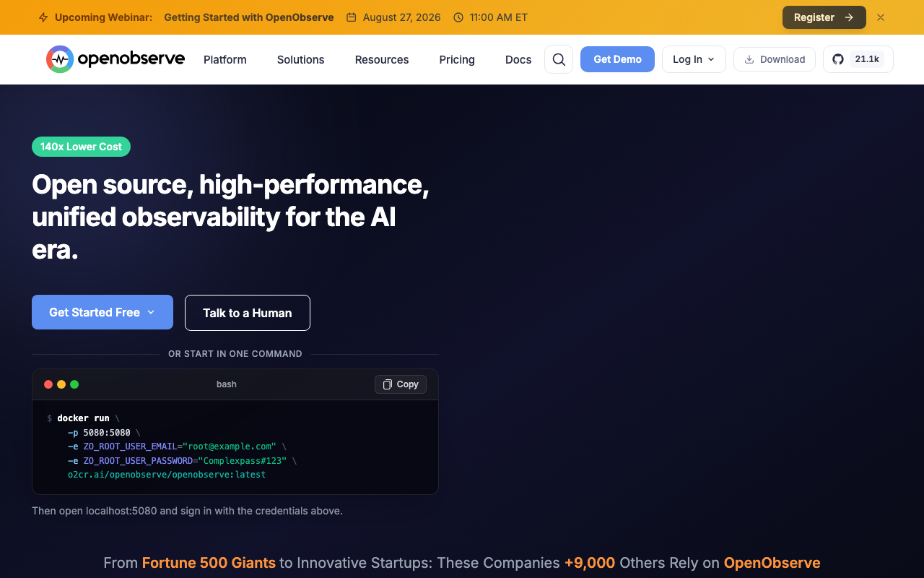Click the clock icon beside 11:00 AM

point(458,17)
